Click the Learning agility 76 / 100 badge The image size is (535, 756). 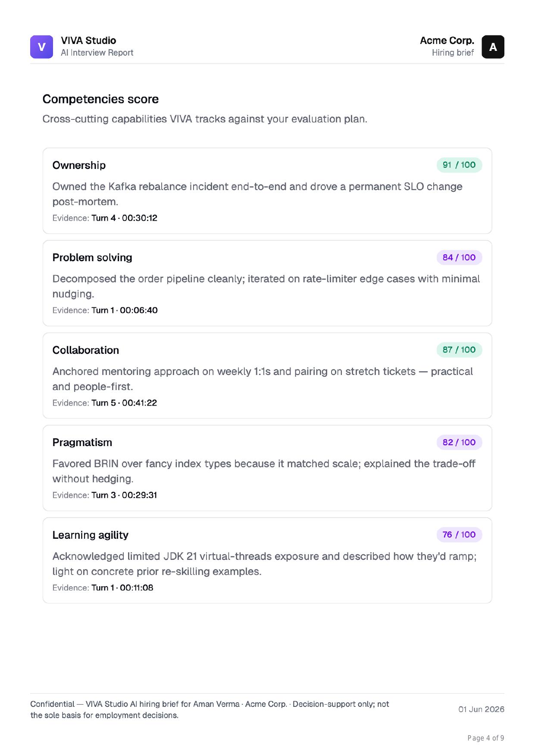[x=459, y=534]
